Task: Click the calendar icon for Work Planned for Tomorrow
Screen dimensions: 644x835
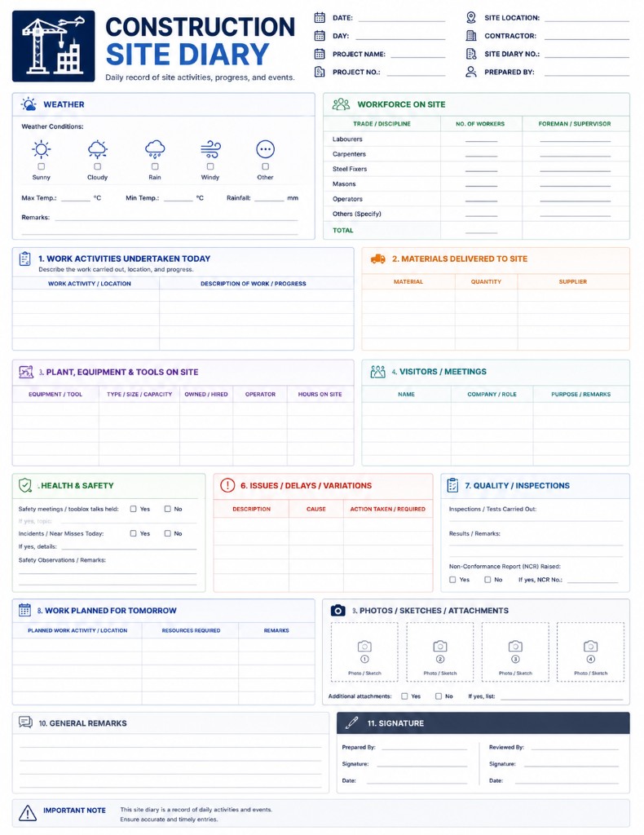Action: pos(25,610)
